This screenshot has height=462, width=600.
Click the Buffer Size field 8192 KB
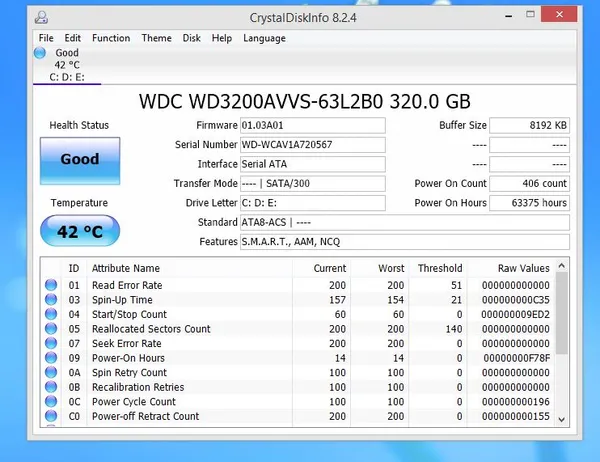[530, 126]
